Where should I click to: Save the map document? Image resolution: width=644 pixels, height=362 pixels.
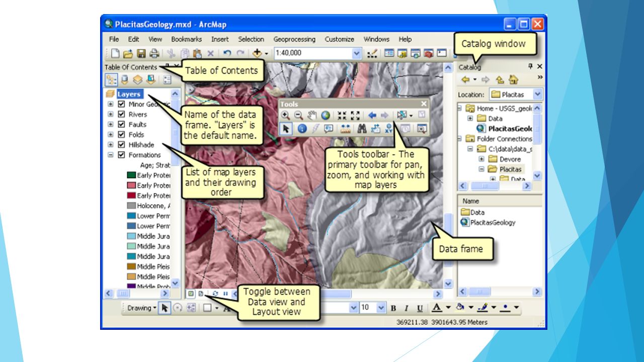click(x=141, y=53)
